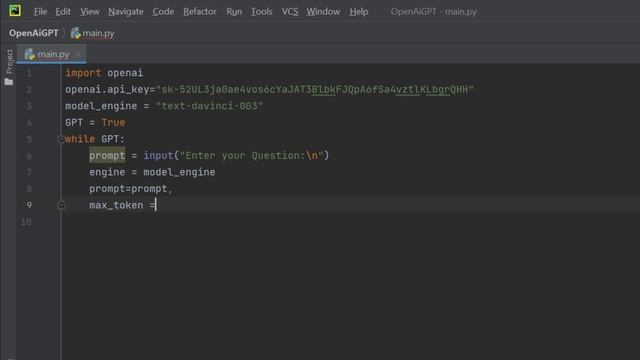Click 'prompt=prompt,' on line 8
Screen dimensions: 640x360
(x=131, y=189)
